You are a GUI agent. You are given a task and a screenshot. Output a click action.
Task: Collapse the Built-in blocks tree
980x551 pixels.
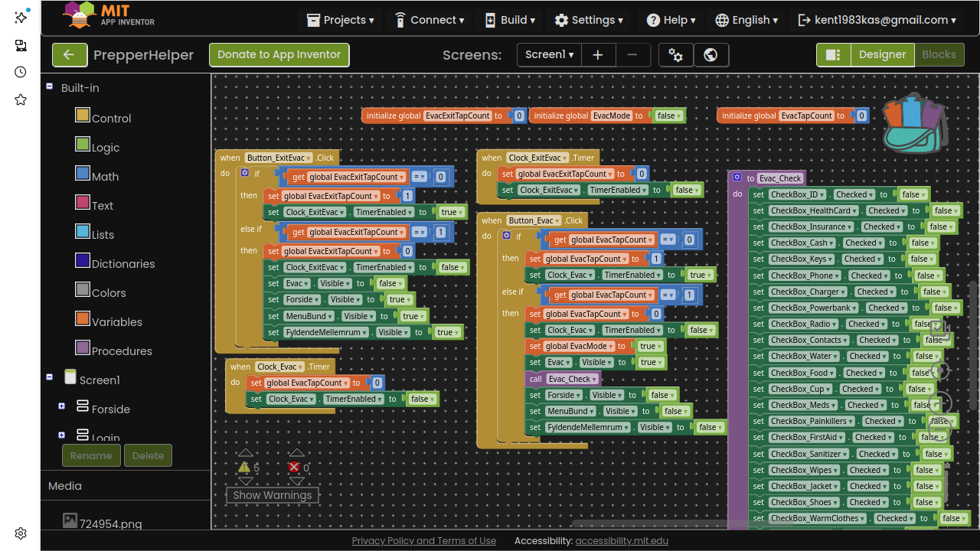[x=50, y=87]
